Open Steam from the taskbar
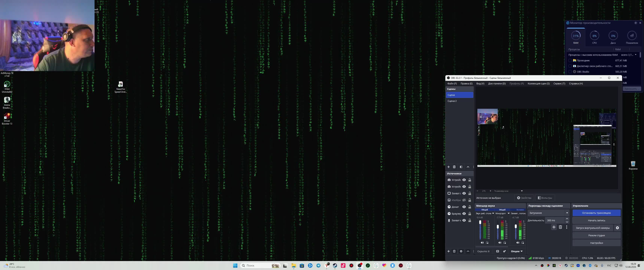 (x=335, y=265)
